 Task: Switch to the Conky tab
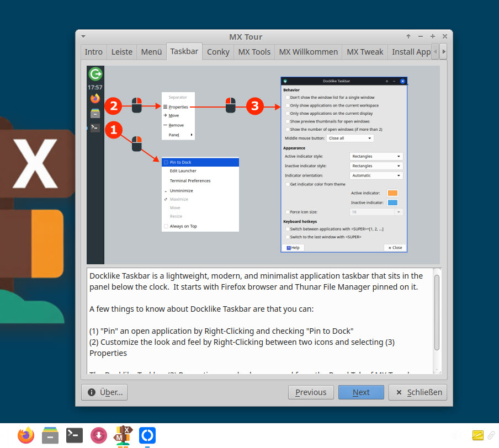[x=218, y=52]
